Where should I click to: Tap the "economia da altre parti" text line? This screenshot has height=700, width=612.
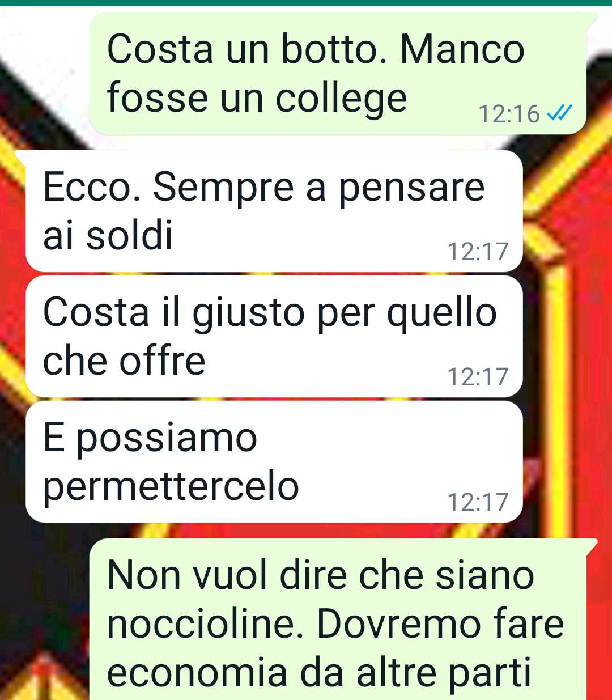coord(319,673)
